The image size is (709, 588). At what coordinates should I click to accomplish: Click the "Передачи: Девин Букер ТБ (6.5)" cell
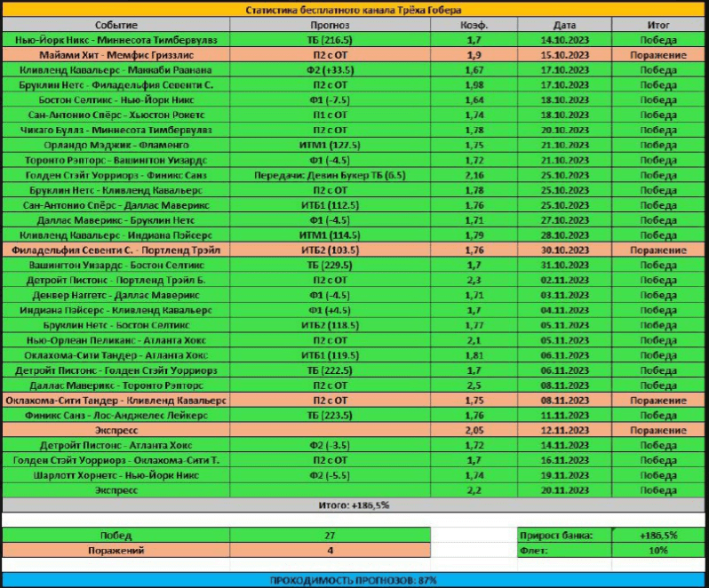330,175
